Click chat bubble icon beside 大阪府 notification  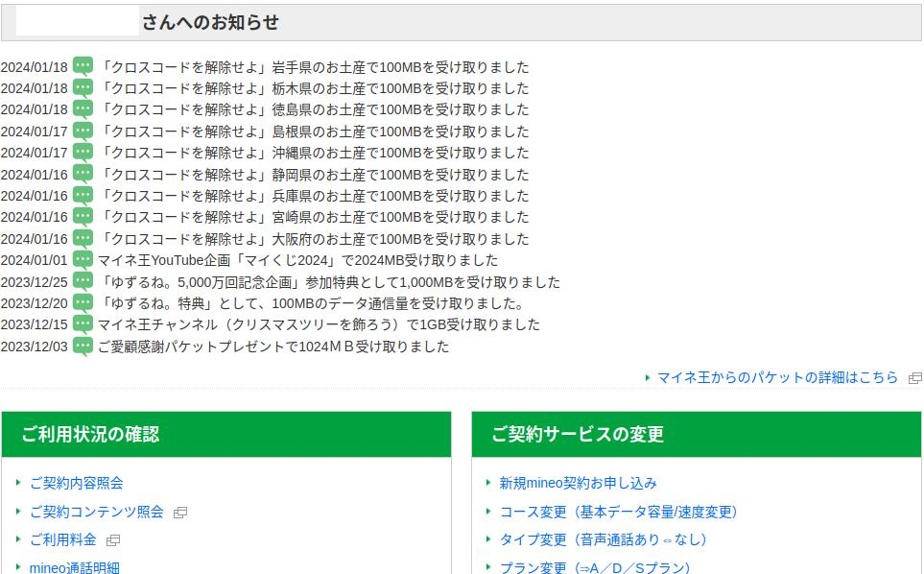[83, 238]
